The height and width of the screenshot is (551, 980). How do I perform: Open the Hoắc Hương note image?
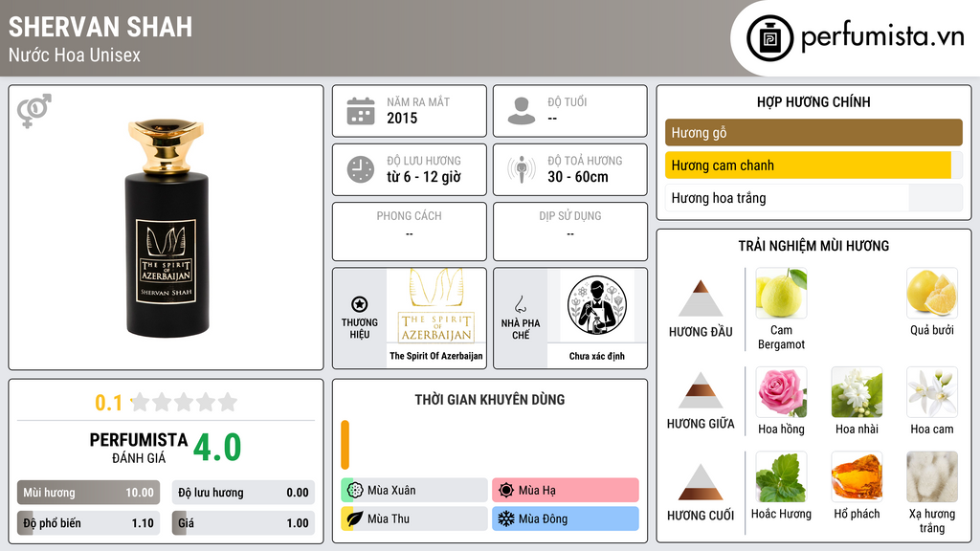781,476
